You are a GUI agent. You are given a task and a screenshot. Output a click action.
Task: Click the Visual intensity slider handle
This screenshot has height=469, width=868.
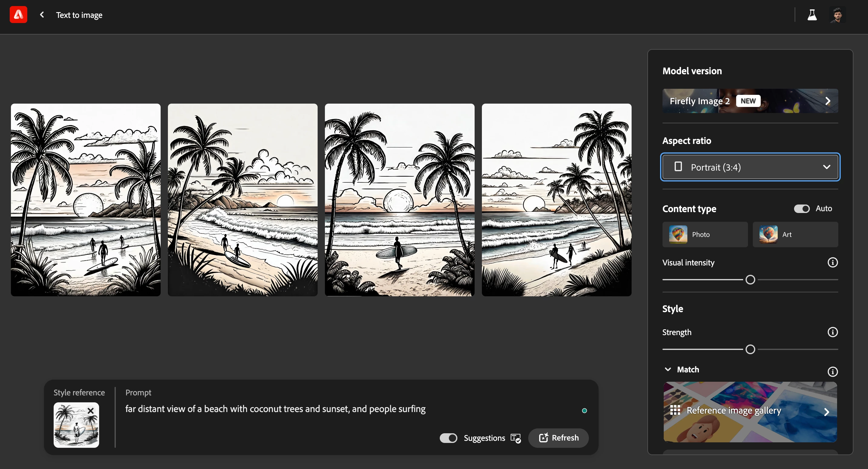click(x=750, y=280)
